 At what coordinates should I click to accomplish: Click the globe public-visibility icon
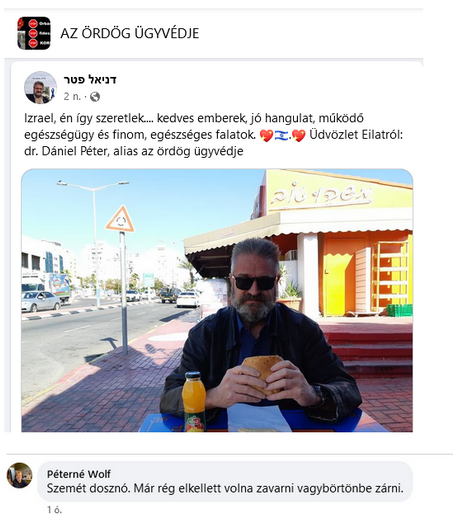(x=95, y=97)
